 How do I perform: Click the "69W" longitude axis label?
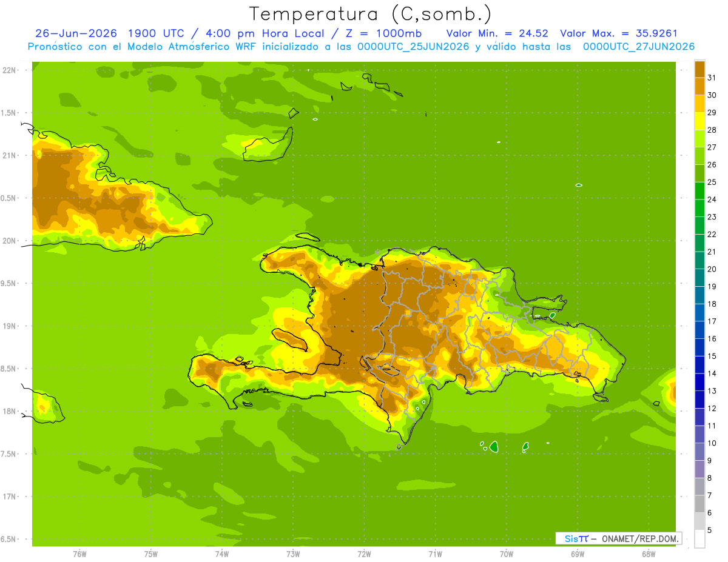coord(578,554)
